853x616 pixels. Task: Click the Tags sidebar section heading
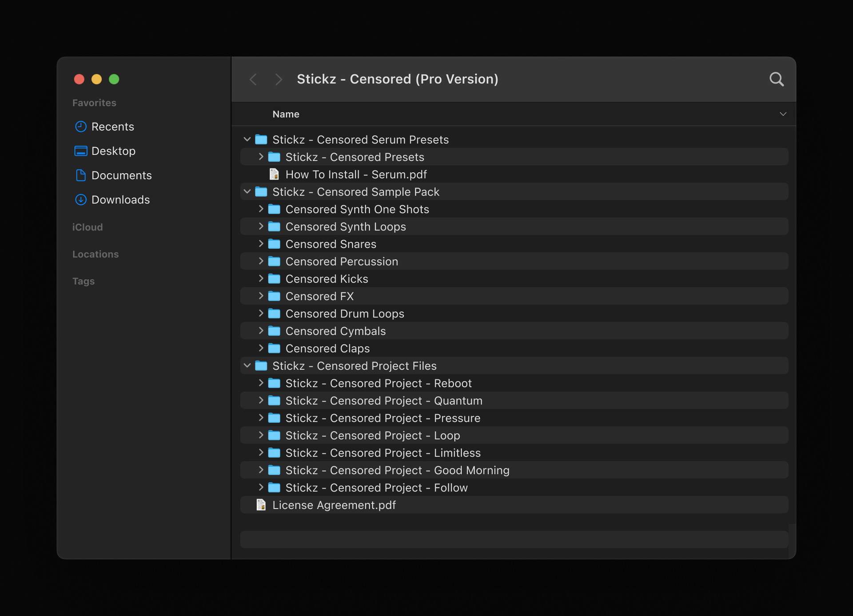[84, 281]
